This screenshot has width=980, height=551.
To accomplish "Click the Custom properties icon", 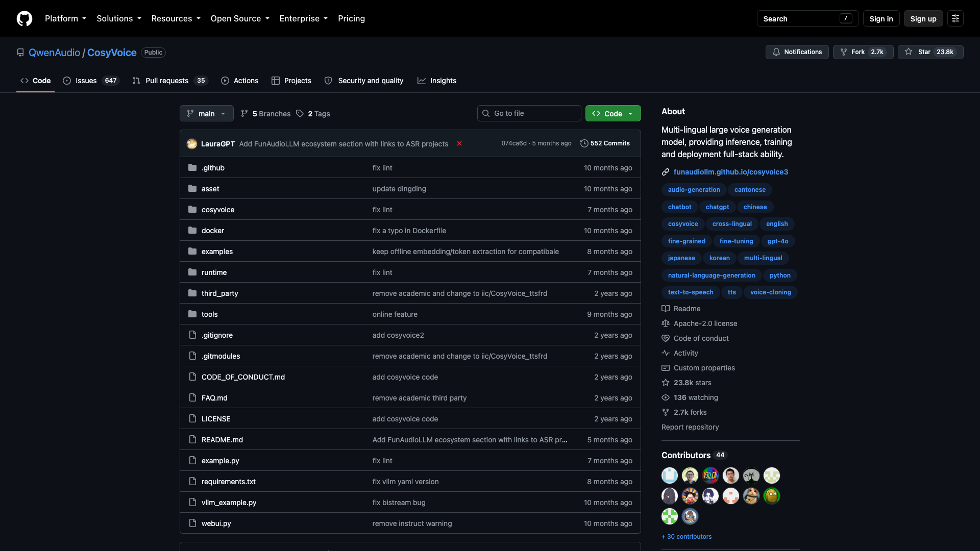I will (x=666, y=368).
